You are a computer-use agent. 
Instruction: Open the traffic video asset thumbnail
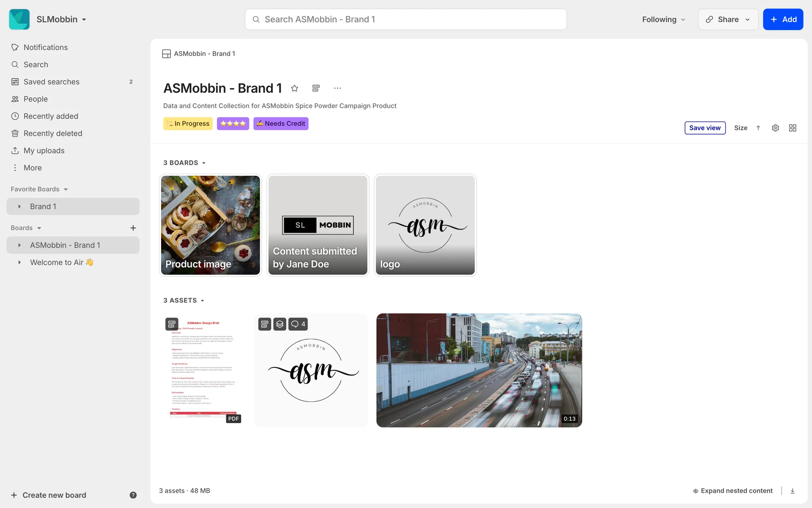(x=479, y=370)
